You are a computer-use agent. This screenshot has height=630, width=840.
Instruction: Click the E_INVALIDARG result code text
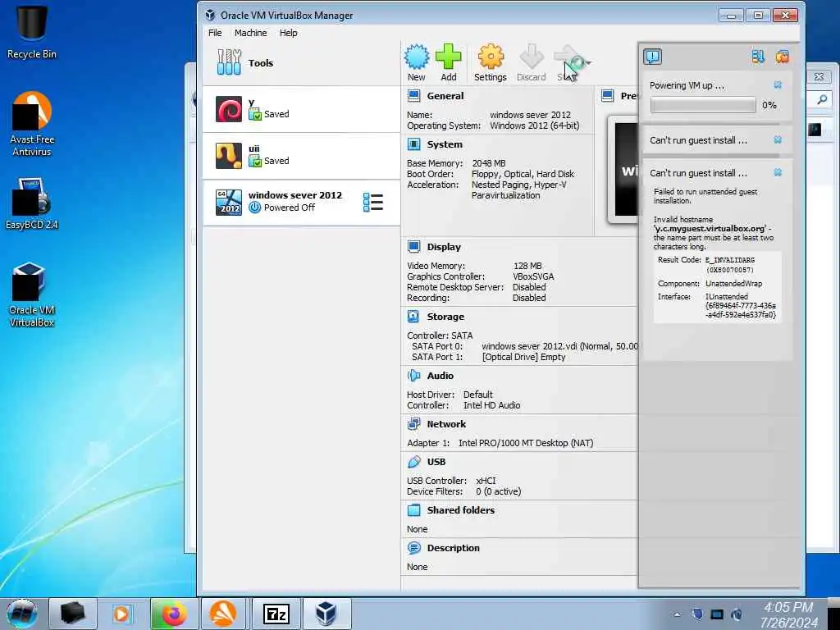coord(729,260)
